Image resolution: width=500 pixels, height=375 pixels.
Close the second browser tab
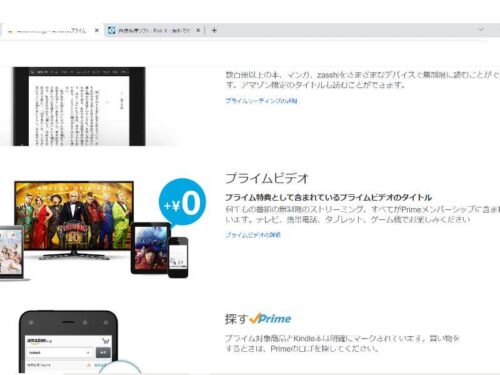tap(198, 31)
